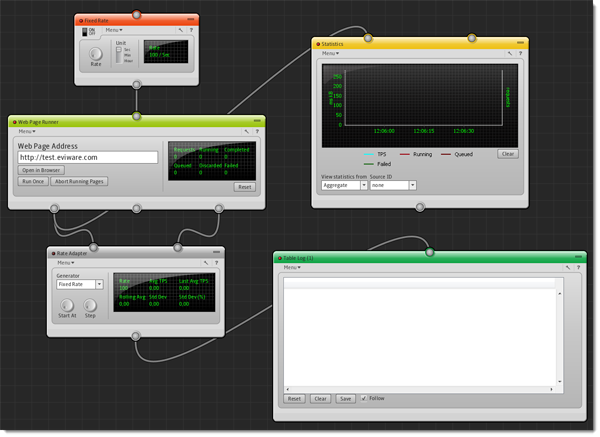Click Open in Browser button
This screenshot has width=600, height=437.
41,170
